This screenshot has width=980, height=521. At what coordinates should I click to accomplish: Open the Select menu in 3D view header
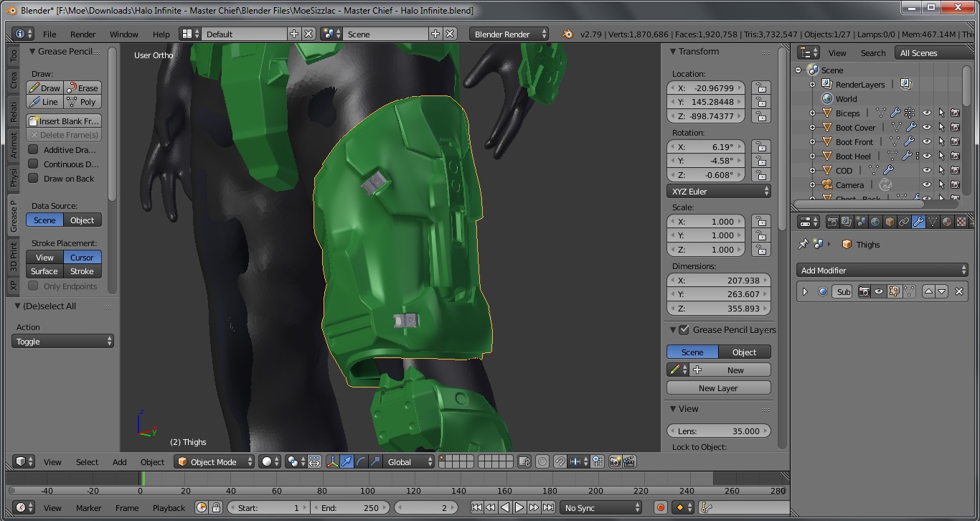click(87, 462)
